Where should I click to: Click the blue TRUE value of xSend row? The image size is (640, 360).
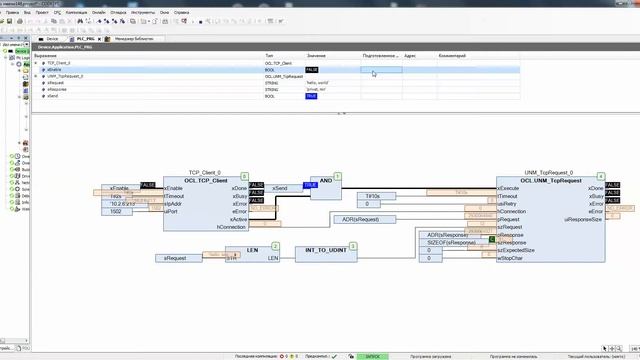click(311, 96)
